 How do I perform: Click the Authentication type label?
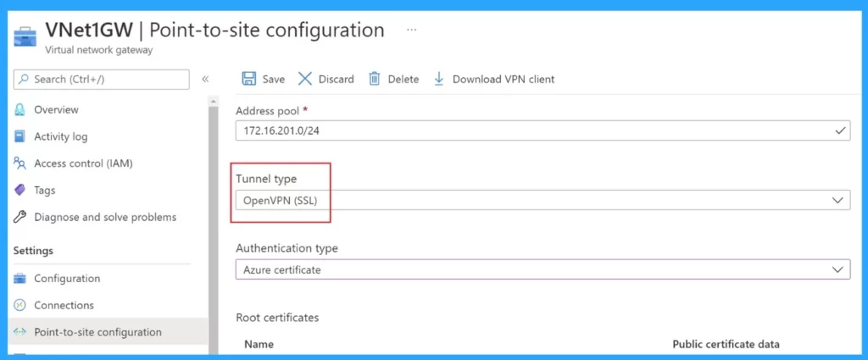pyautogui.click(x=287, y=248)
